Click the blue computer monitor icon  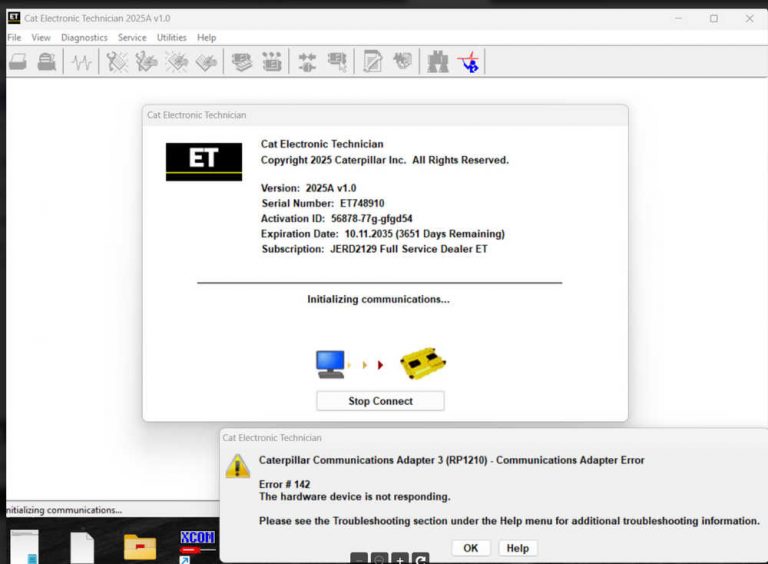point(331,364)
